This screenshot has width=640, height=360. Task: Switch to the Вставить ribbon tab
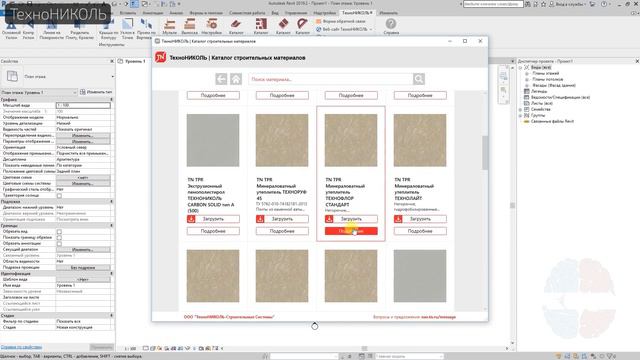128,13
